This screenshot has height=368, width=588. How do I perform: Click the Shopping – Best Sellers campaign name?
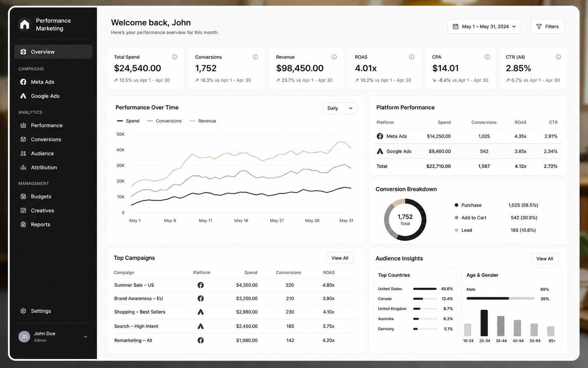[x=140, y=312]
